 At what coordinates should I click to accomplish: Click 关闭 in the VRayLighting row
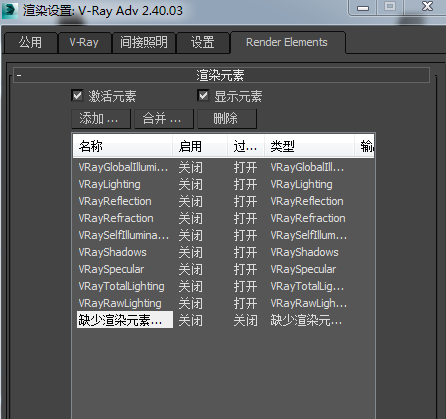point(190,184)
